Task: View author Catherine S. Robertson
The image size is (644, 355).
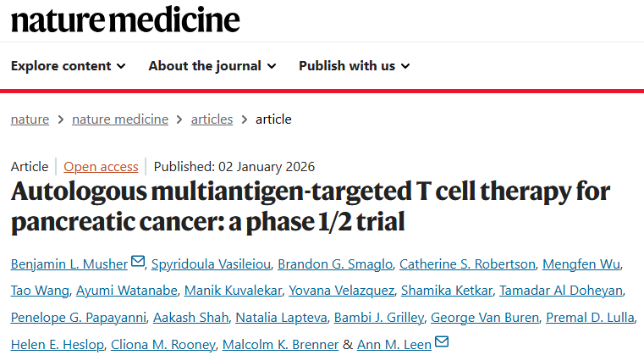Action: click(468, 265)
